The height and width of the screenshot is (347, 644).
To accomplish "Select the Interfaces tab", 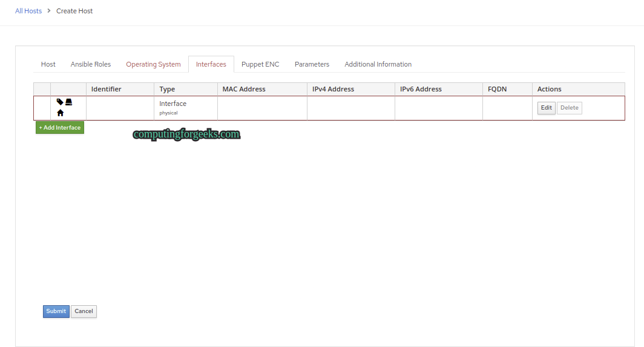I will [211, 64].
